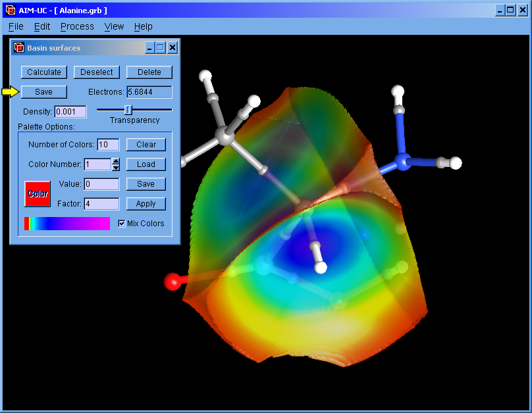
Task: Increase Color Number with the up arrow
Action: 116,161
